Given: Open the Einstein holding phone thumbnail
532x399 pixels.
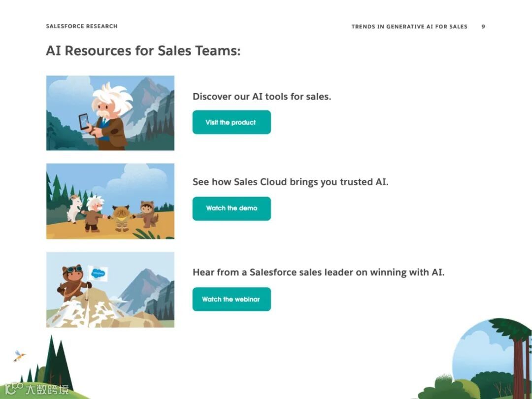Looking at the screenshot, I should 110,113.
